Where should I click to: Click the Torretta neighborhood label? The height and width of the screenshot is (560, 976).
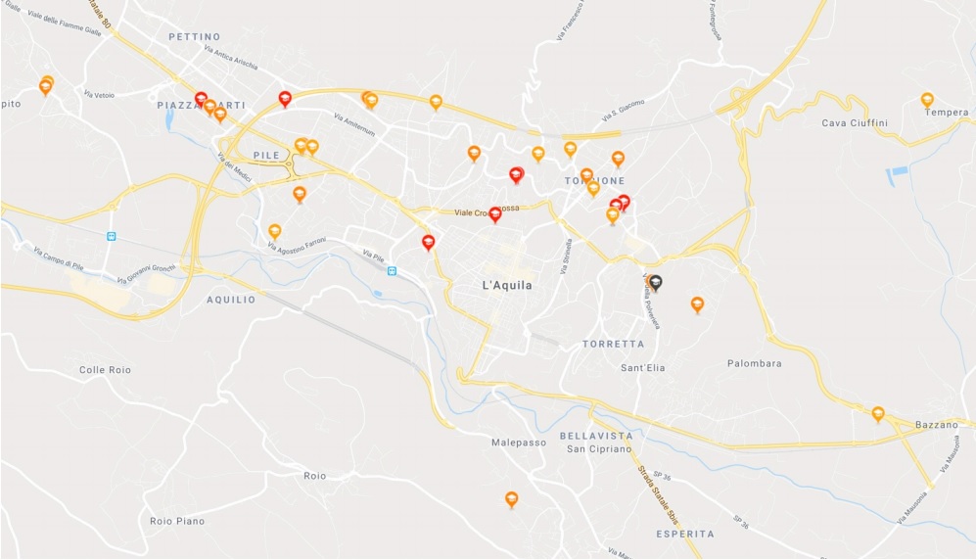pos(613,344)
